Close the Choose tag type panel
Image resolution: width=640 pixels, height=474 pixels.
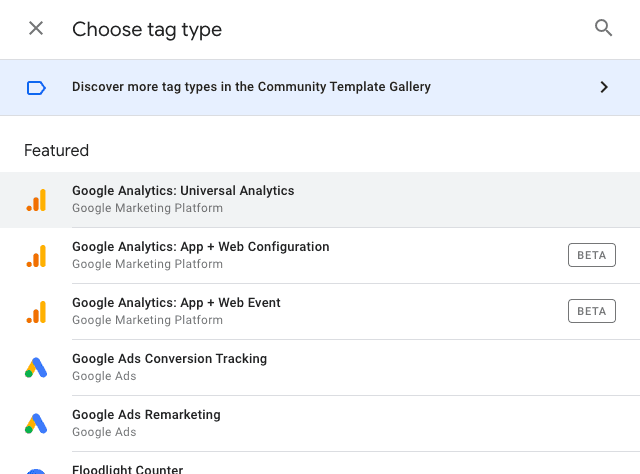pyautogui.click(x=36, y=29)
